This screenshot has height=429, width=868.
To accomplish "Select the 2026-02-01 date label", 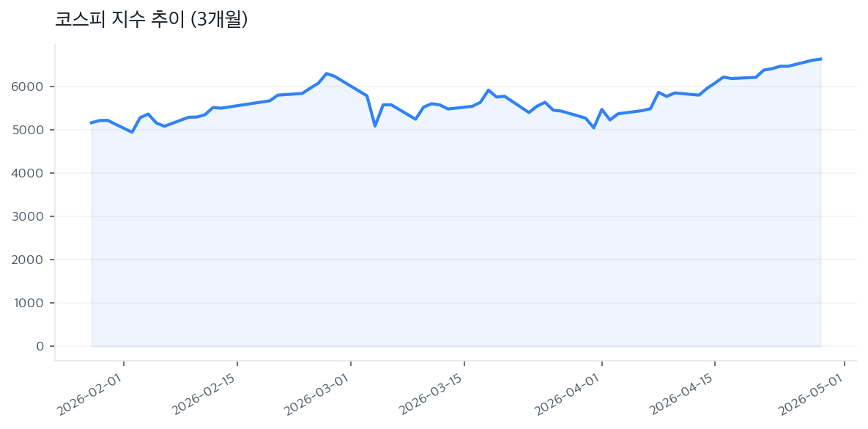I will coord(89,396).
